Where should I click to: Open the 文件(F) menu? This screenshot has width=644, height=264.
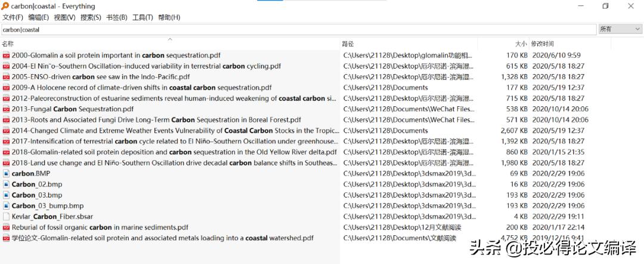13,17
